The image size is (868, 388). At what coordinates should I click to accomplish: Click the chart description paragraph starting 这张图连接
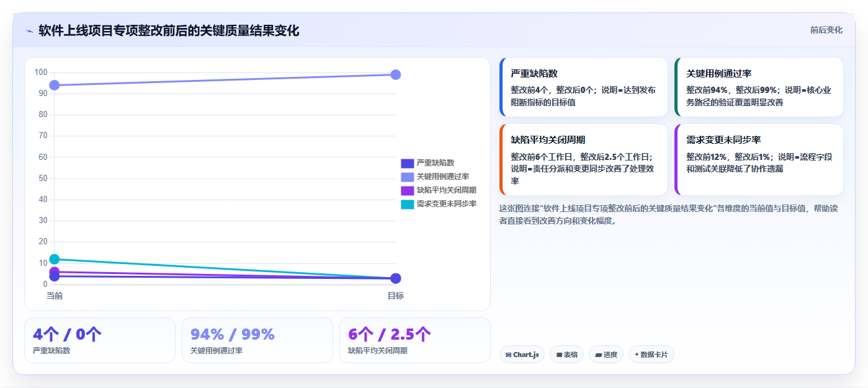[669, 214]
